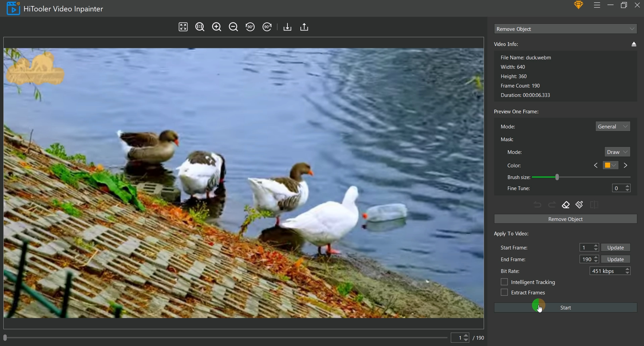Select the zoom out tool

(233, 27)
